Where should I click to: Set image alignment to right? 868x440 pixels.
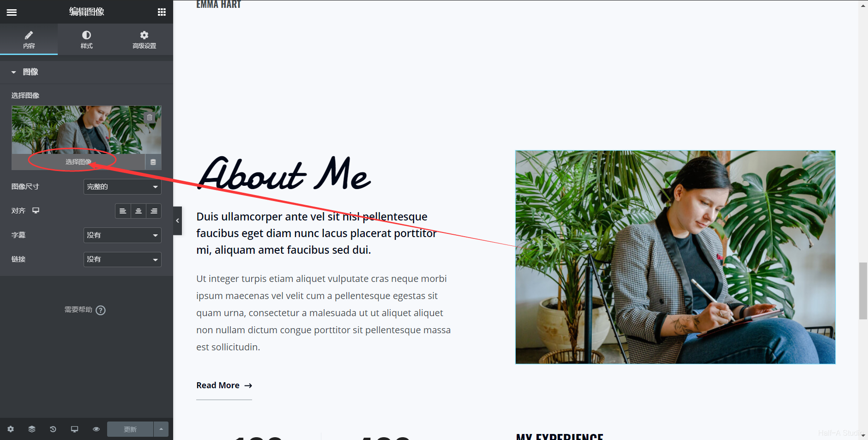point(154,211)
